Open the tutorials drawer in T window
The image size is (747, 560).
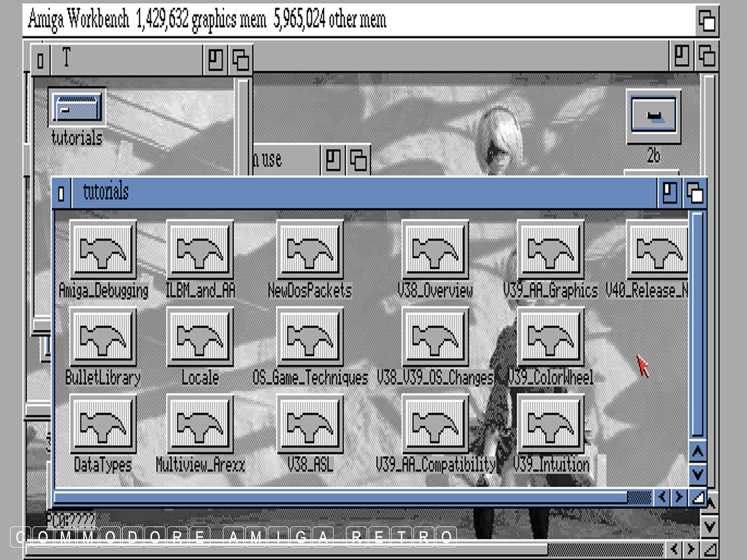point(77,108)
